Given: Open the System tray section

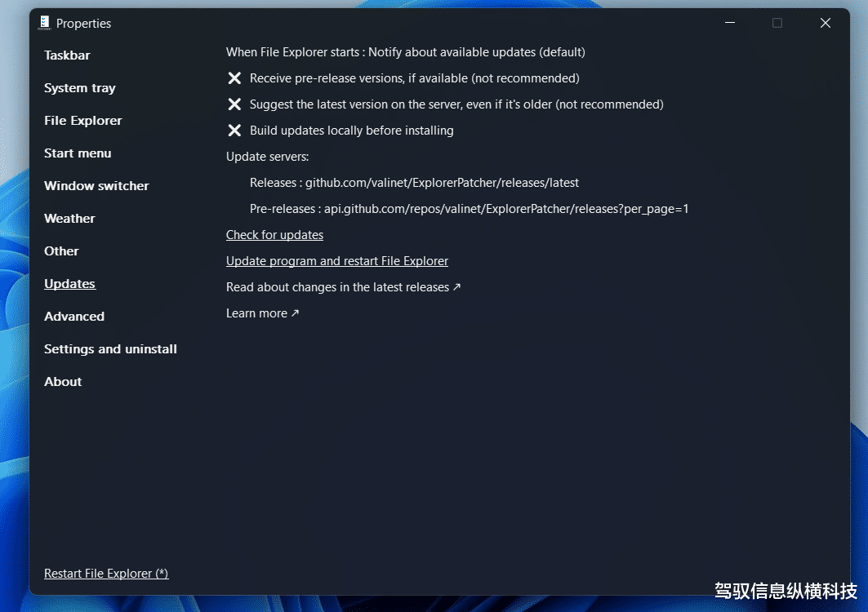Looking at the screenshot, I should (80, 88).
